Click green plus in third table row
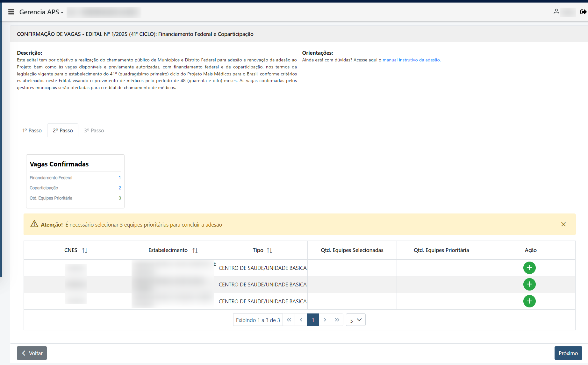Image resolution: width=588 pixels, height=365 pixels. tap(529, 301)
